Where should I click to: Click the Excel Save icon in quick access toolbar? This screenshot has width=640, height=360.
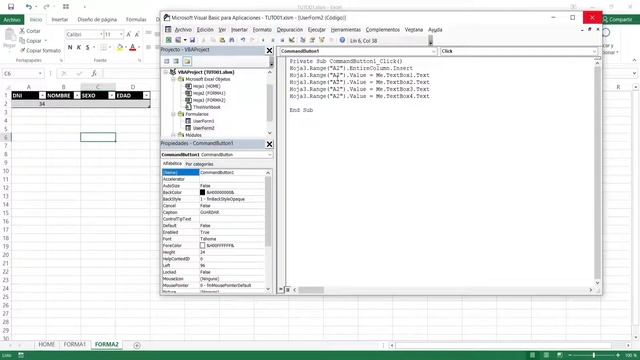point(11,7)
